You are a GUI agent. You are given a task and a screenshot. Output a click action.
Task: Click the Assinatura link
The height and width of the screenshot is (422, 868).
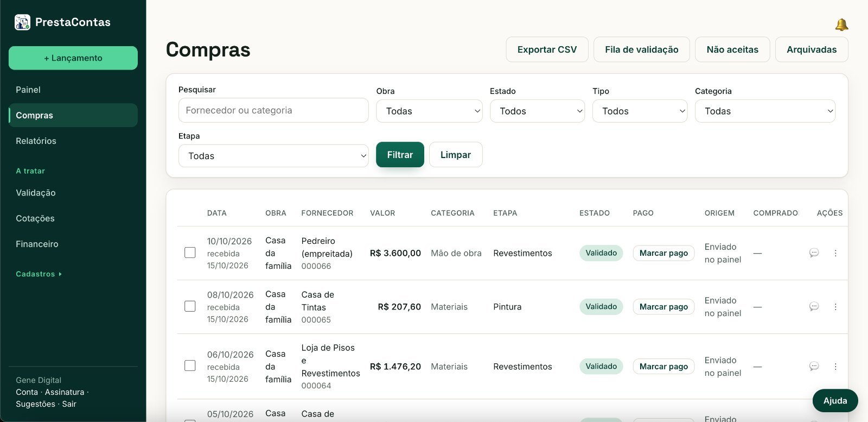[x=65, y=392]
